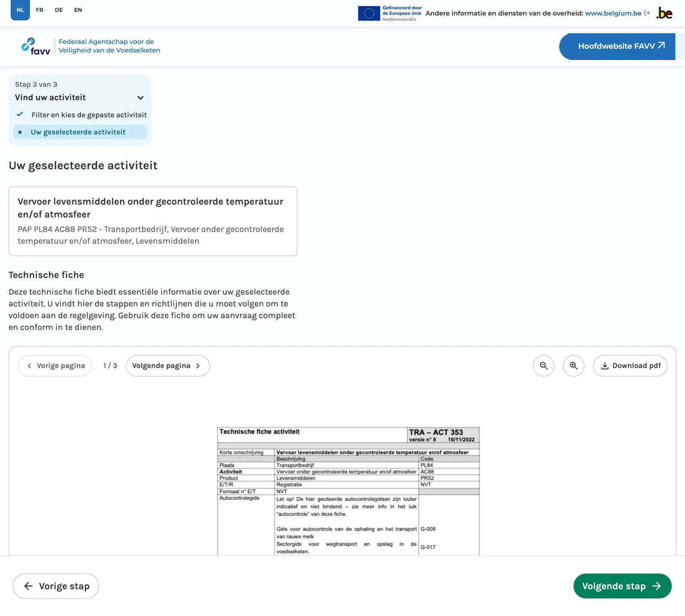The height and width of the screenshot is (616, 685).
Task: Switch language to DE
Action: pyautogui.click(x=59, y=10)
